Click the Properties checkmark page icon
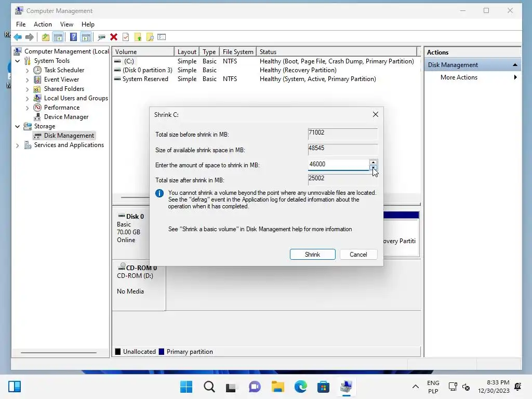Image resolution: width=532 pixels, height=399 pixels. 126,37
